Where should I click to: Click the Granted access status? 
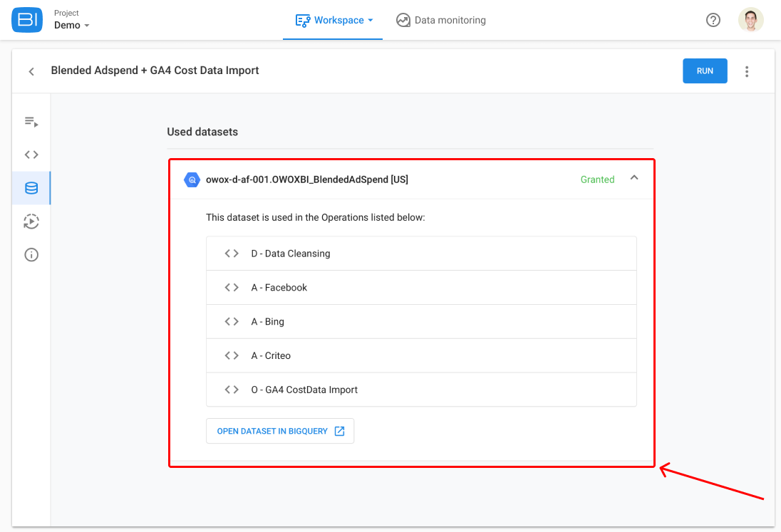(597, 179)
